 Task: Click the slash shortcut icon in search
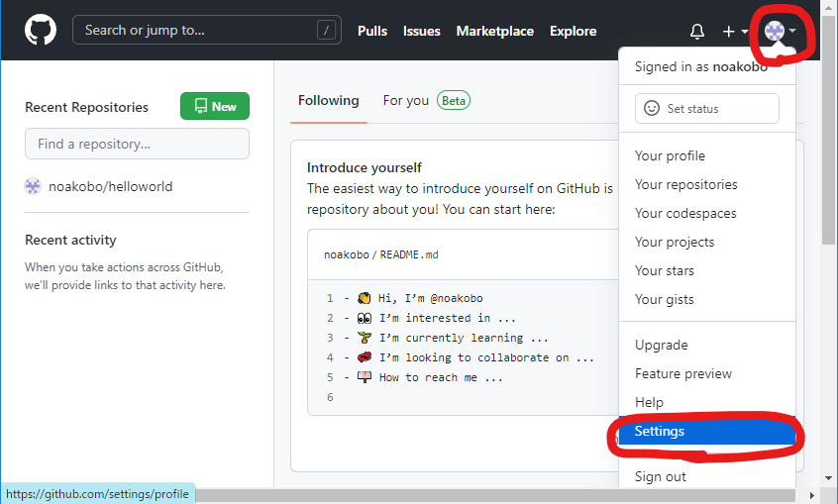coord(326,31)
